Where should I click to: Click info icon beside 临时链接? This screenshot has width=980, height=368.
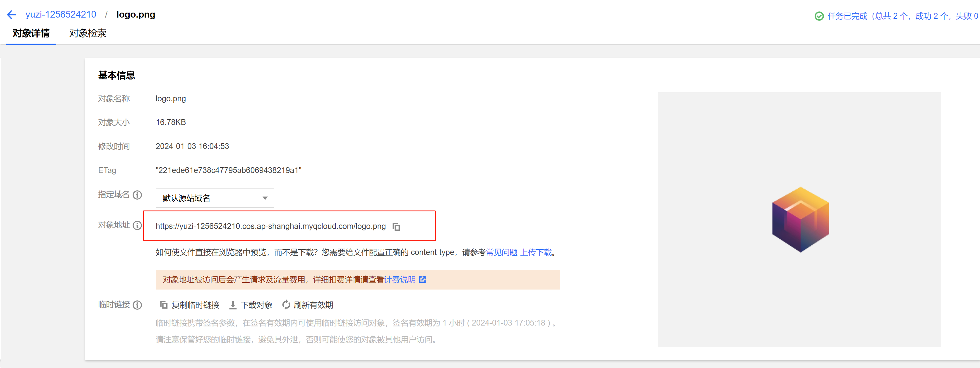pyautogui.click(x=137, y=305)
